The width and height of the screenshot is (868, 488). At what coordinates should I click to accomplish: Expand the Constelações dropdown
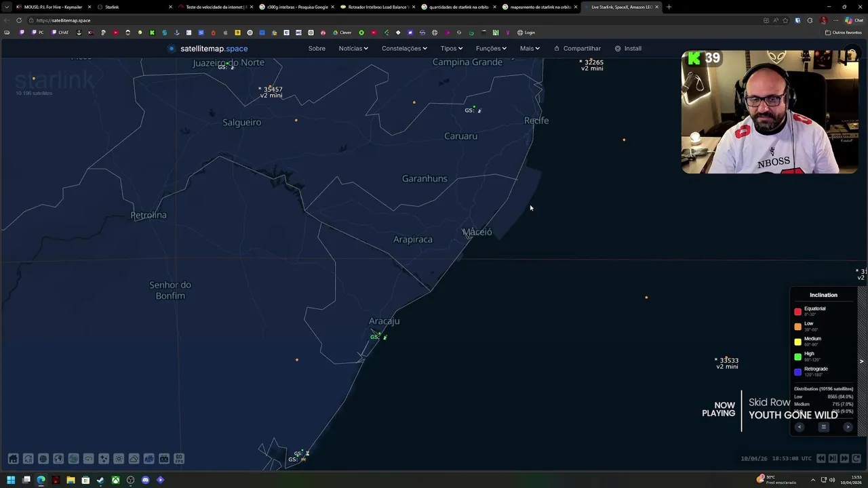(x=404, y=49)
